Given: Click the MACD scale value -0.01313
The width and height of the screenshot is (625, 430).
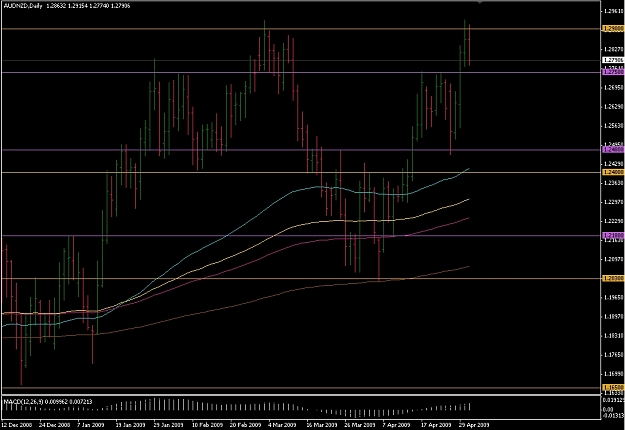Looking at the screenshot, I should [x=614, y=416].
